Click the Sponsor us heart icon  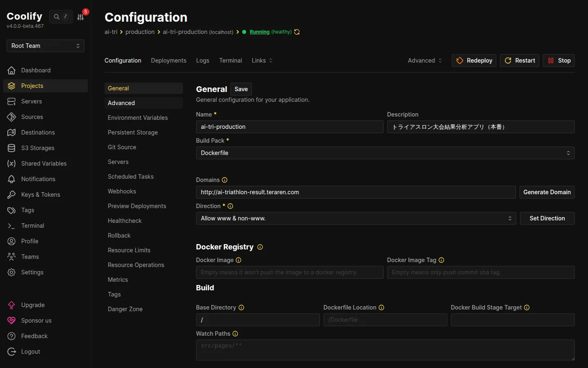(x=11, y=321)
